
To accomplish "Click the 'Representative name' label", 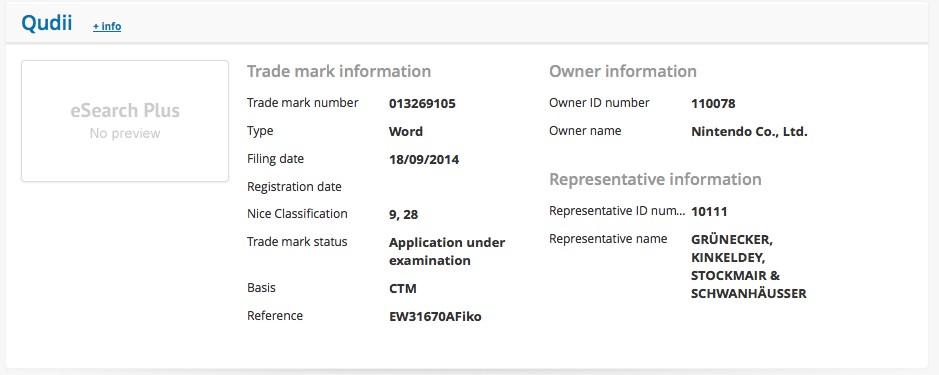I will click(608, 239).
